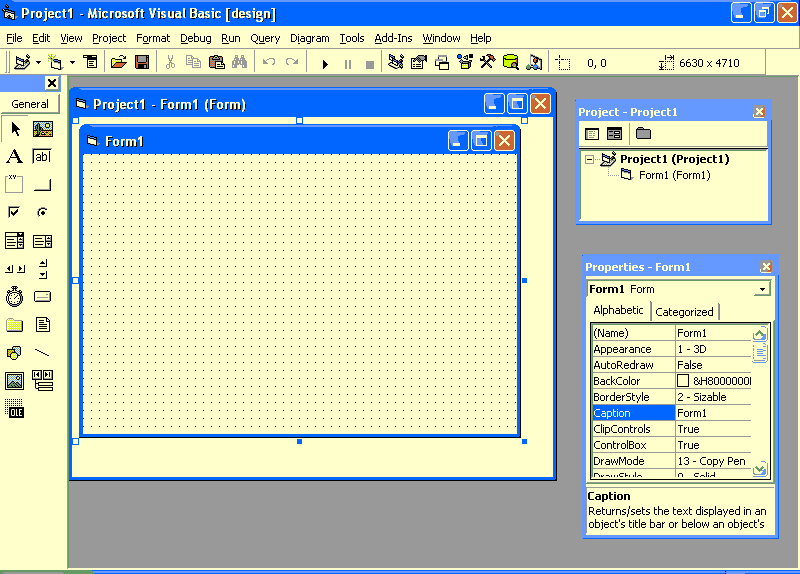Select the Data control tool
Viewport: 800px width, 574px height.
point(43,380)
